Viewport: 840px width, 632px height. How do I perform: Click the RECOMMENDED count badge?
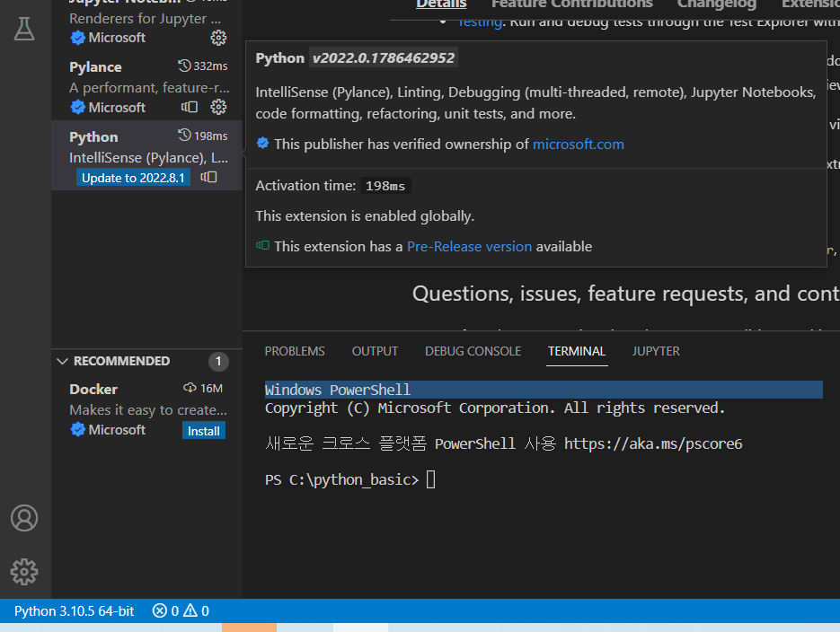218,362
